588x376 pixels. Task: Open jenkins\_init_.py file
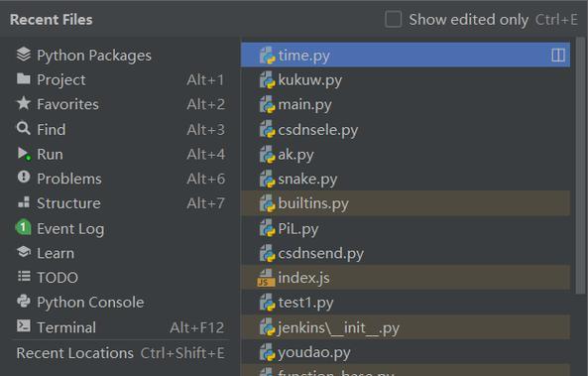(406, 327)
